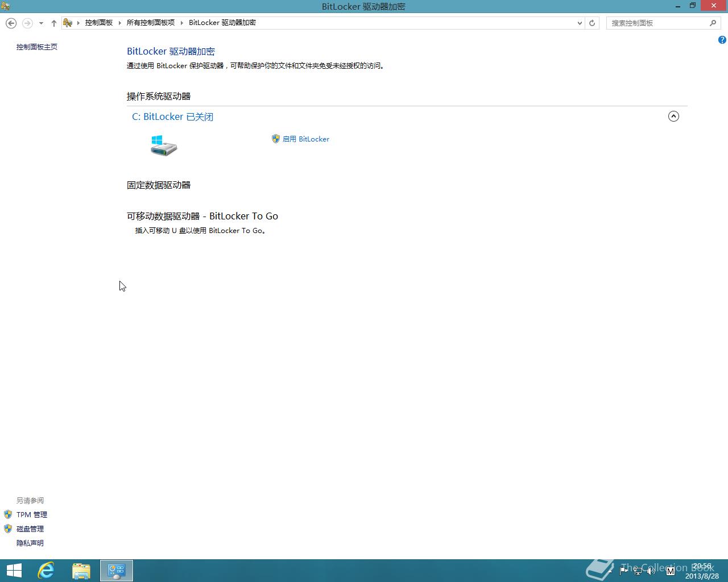Open Help with the blue question mark
The image size is (728, 582).
722,40
